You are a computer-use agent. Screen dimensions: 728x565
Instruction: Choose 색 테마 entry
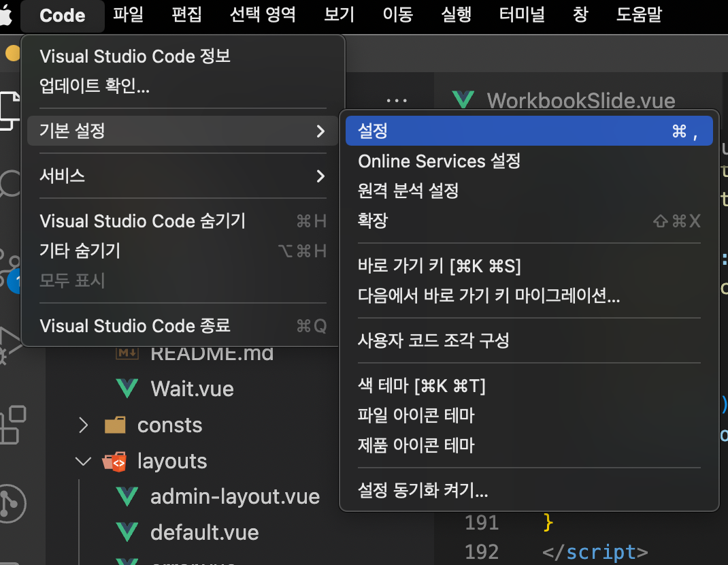(x=529, y=386)
